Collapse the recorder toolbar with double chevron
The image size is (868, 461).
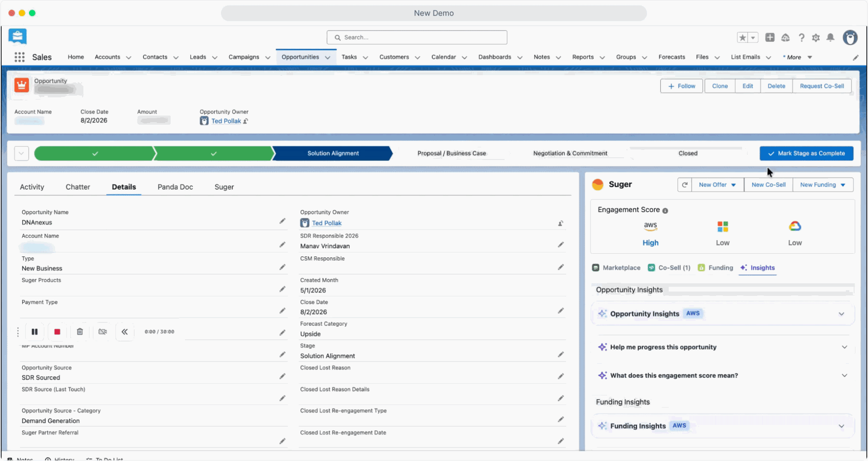[125, 332]
